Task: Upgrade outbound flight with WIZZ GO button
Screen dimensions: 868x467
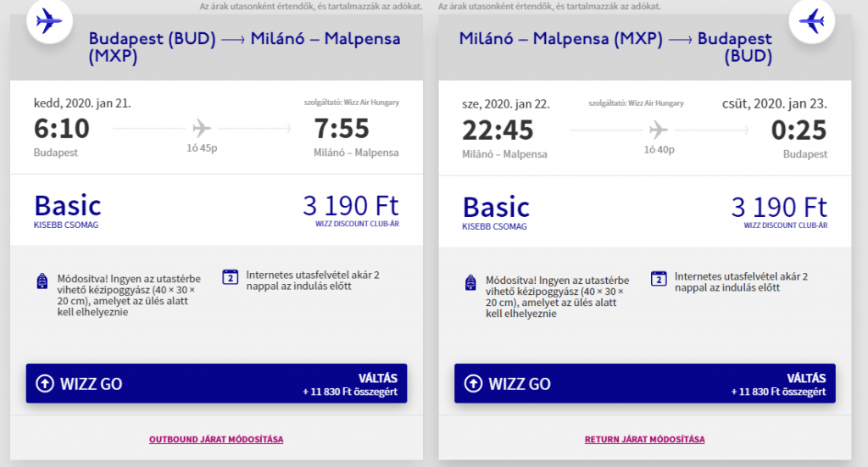Action: [x=216, y=383]
